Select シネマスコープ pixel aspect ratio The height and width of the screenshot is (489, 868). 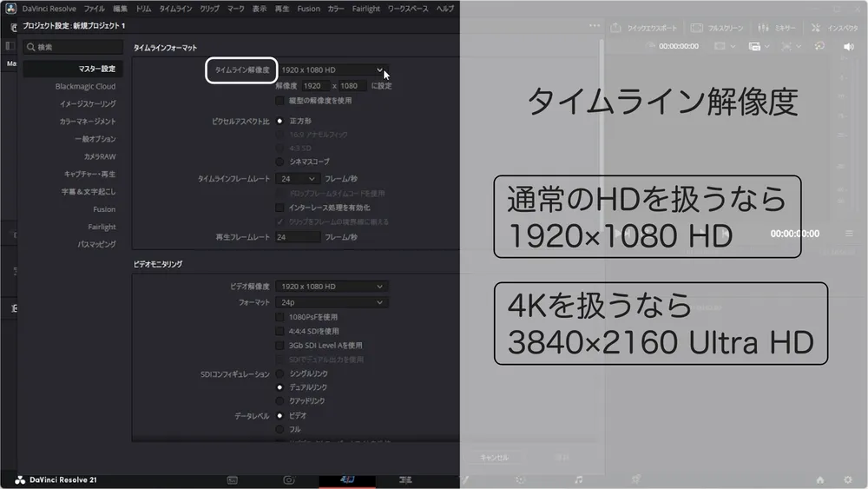(279, 162)
